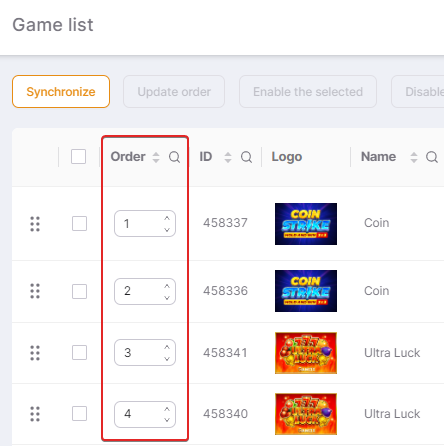Grab the drag handle for game 458341

tap(35, 353)
